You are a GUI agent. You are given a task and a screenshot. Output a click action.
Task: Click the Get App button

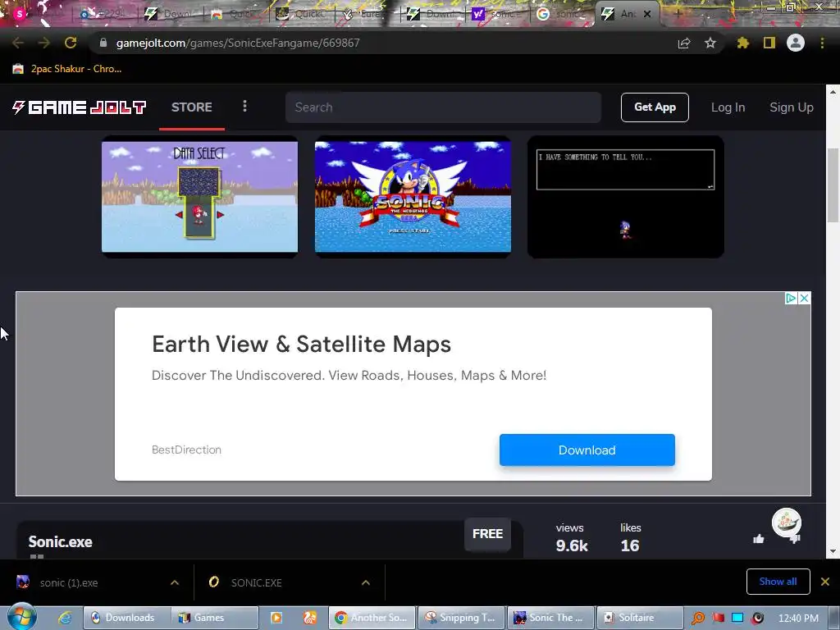coord(655,107)
